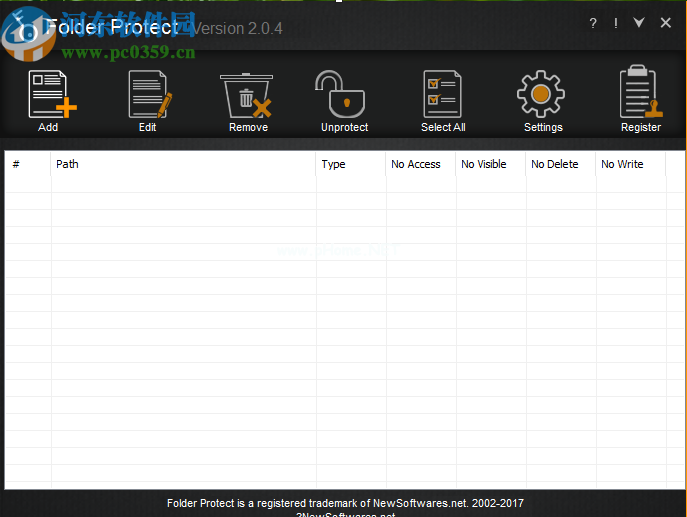Screen dimensions: 687x517
Task: Close the Folder Protect window
Action: pyautogui.click(x=665, y=23)
